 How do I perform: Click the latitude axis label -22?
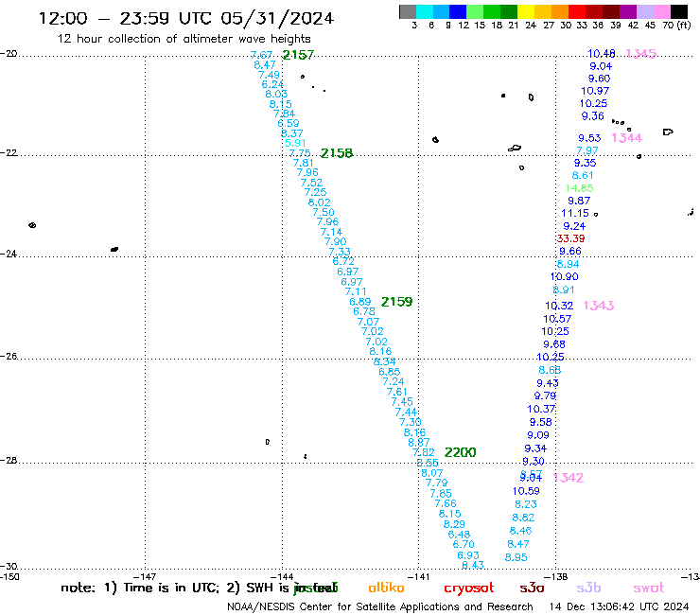click(x=9, y=152)
